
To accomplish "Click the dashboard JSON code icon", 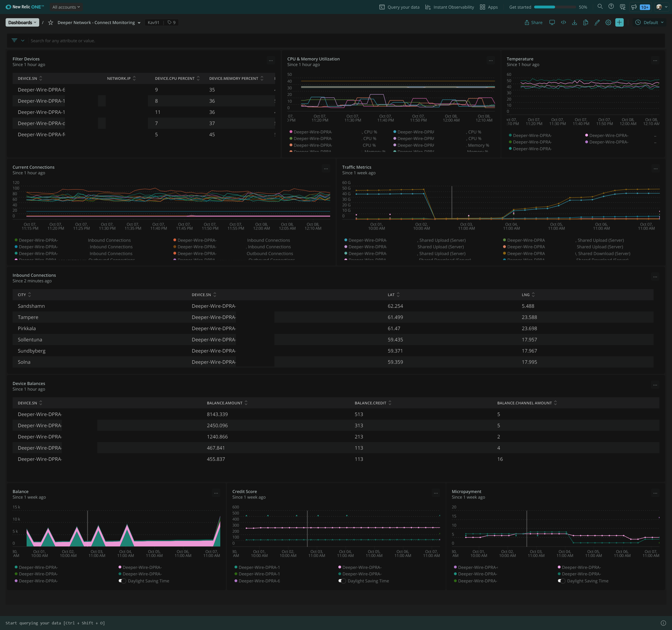I will (x=563, y=22).
